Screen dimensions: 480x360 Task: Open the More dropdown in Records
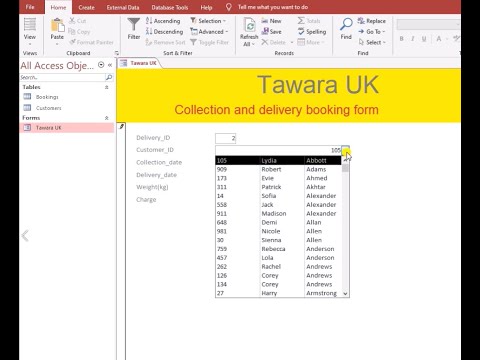point(311,42)
